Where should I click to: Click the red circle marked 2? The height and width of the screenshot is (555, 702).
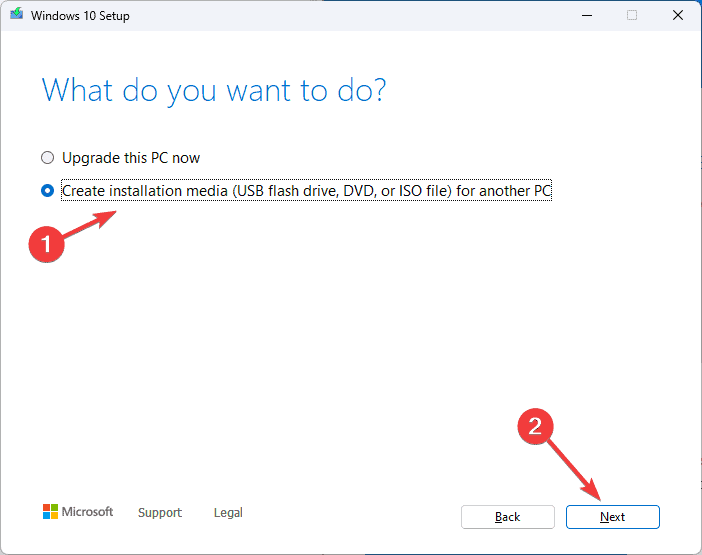click(535, 426)
